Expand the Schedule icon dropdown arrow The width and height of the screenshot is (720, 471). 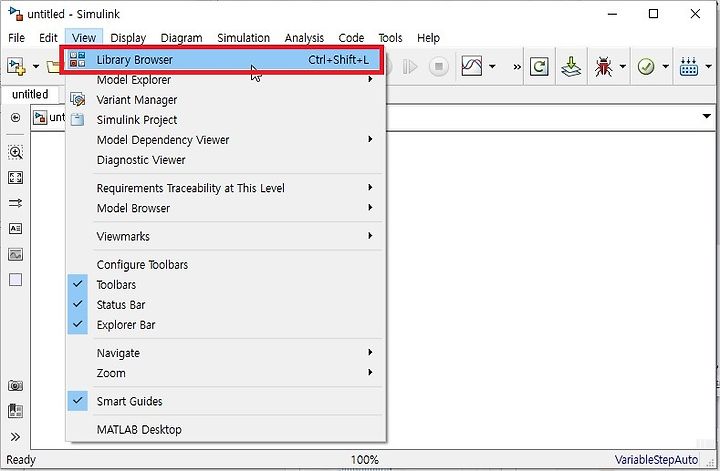point(709,67)
